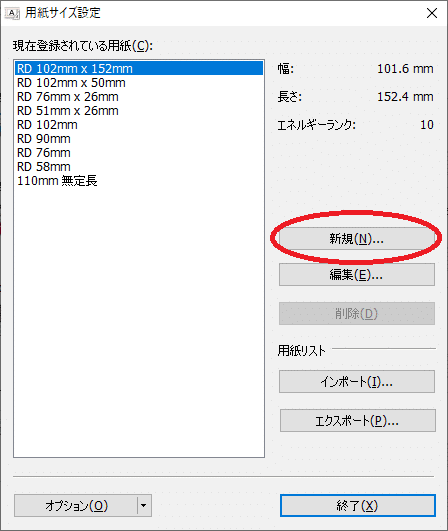Click the width value 101.6 mm

(x=405, y=69)
